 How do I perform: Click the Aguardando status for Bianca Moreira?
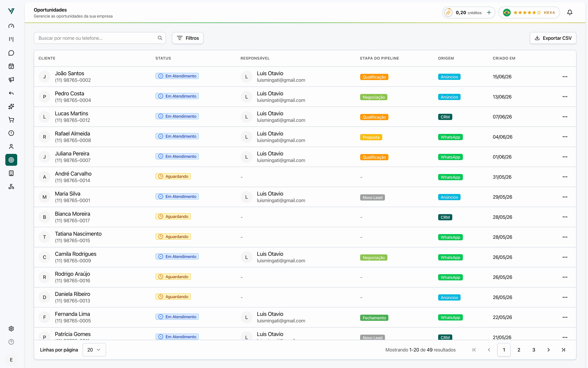(x=173, y=216)
